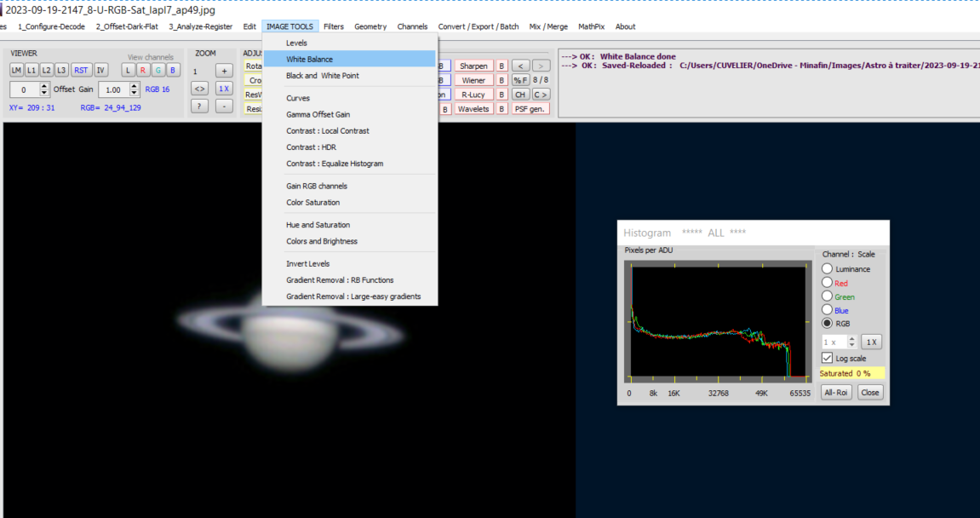Click the All-Roi button in Histogram
This screenshot has width=980, height=518.
point(835,393)
